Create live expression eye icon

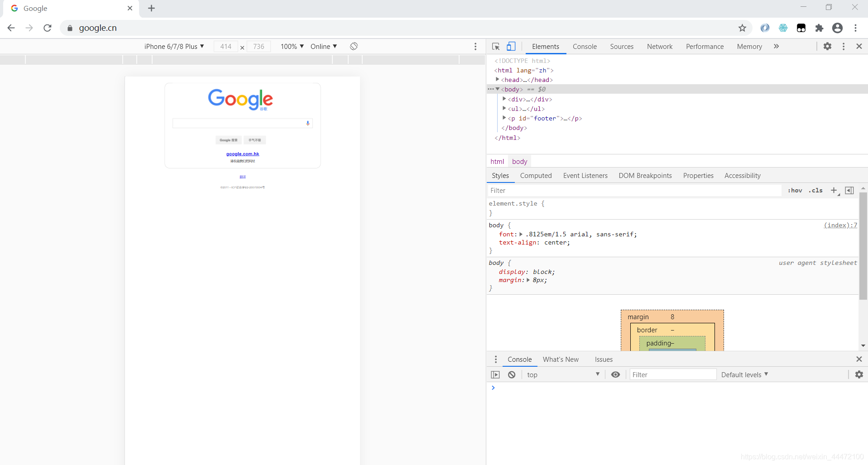point(615,374)
